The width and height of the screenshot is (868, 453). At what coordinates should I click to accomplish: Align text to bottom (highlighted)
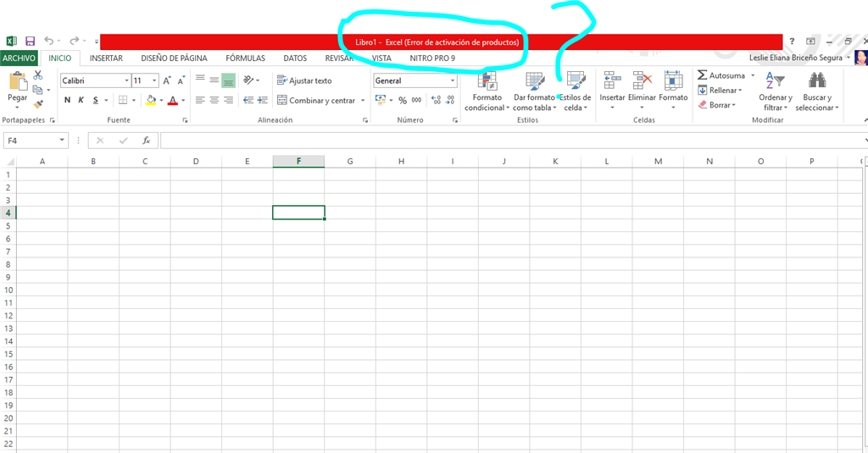[228, 80]
